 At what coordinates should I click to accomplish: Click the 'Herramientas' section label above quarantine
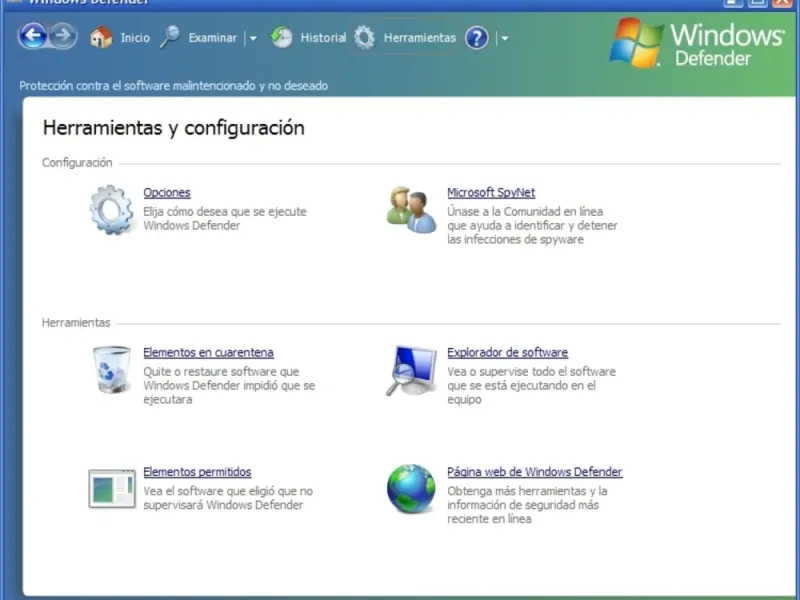point(76,322)
